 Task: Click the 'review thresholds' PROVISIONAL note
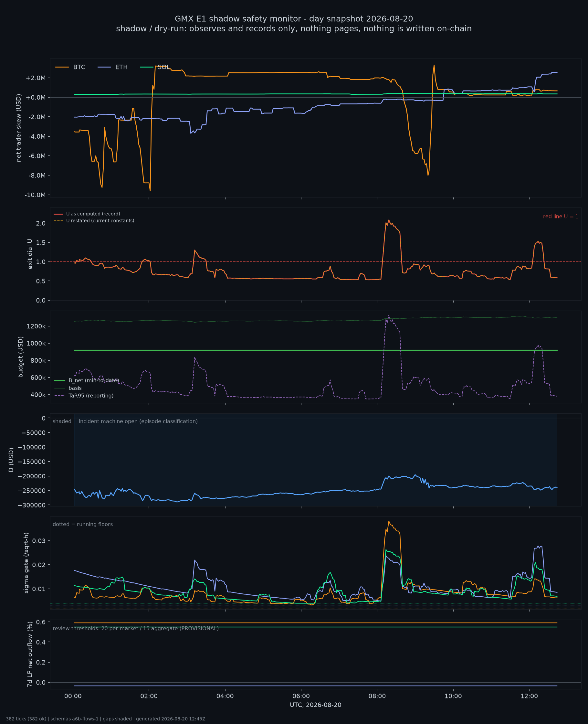pos(136,629)
